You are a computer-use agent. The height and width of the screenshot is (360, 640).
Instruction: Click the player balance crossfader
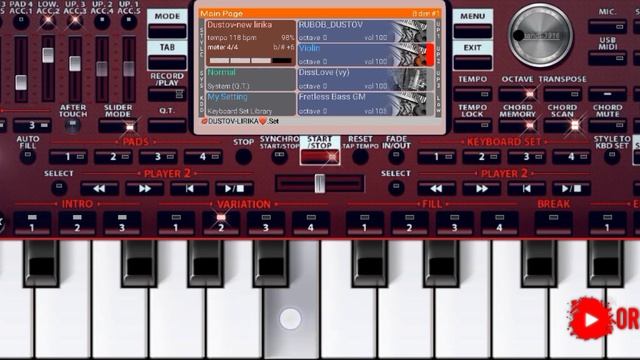tap(320, 184)
